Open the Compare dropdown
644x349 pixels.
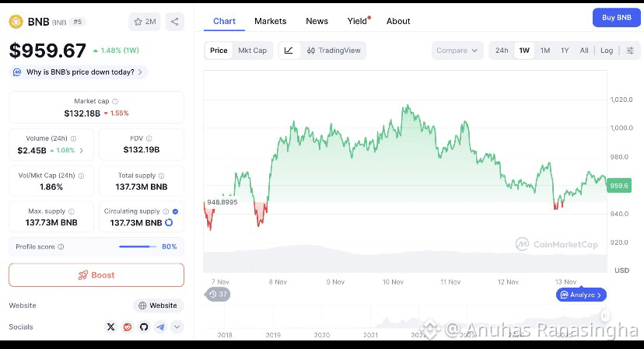457,51
